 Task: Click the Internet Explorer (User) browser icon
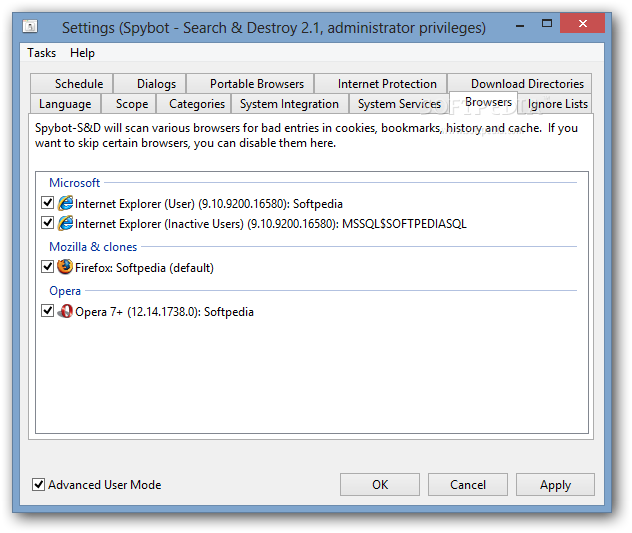(x=65, y=203)
